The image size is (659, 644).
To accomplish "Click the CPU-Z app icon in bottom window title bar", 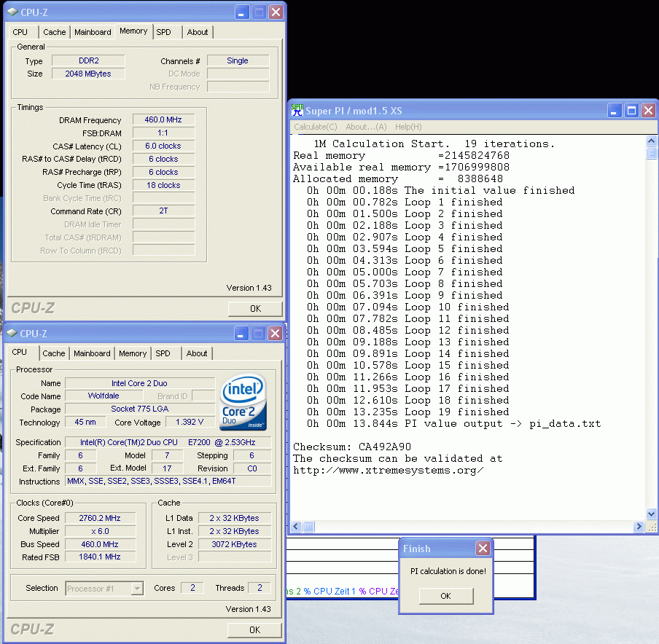I will (12, 334).
